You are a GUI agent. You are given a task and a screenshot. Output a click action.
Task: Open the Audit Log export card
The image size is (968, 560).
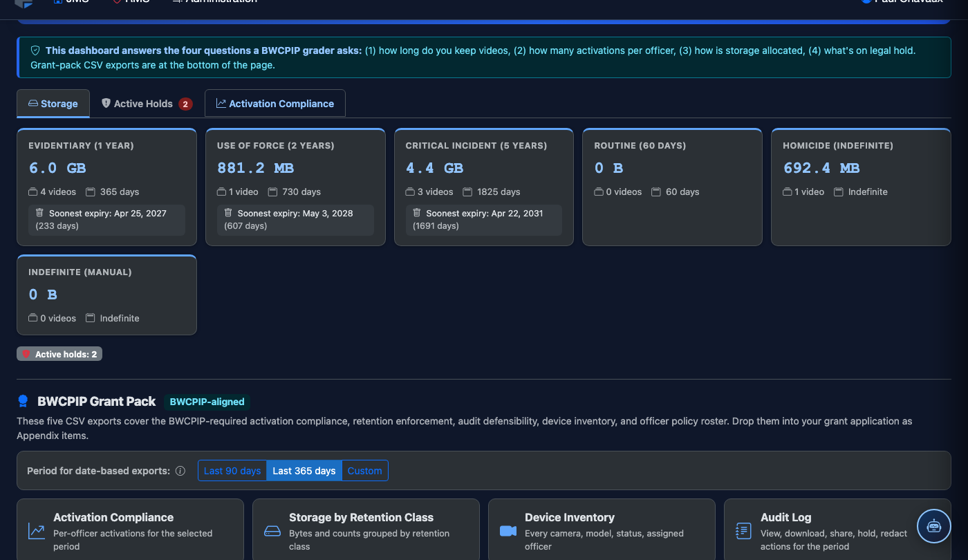(x=837, y=530)
